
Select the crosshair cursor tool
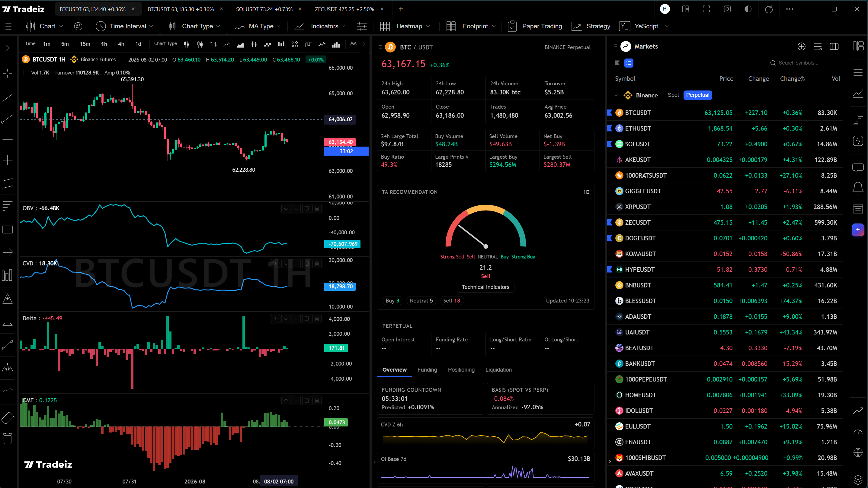click(8, 73)
